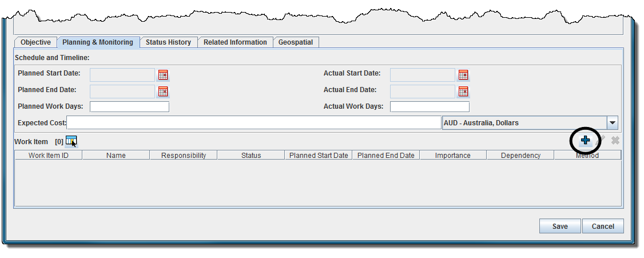Click the blue plus add work item icon
The width and height of the screenshot is (644, 258).
click(x=585, y=140)
